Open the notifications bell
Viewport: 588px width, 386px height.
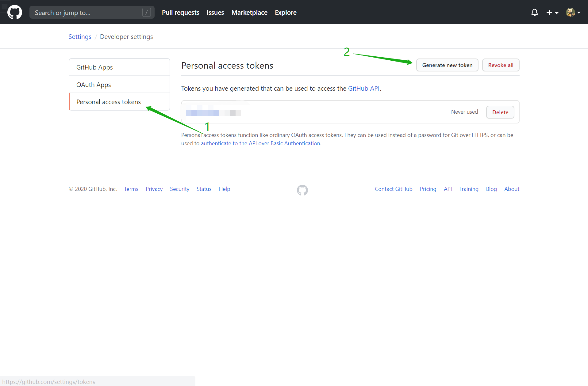coord(534,13)
